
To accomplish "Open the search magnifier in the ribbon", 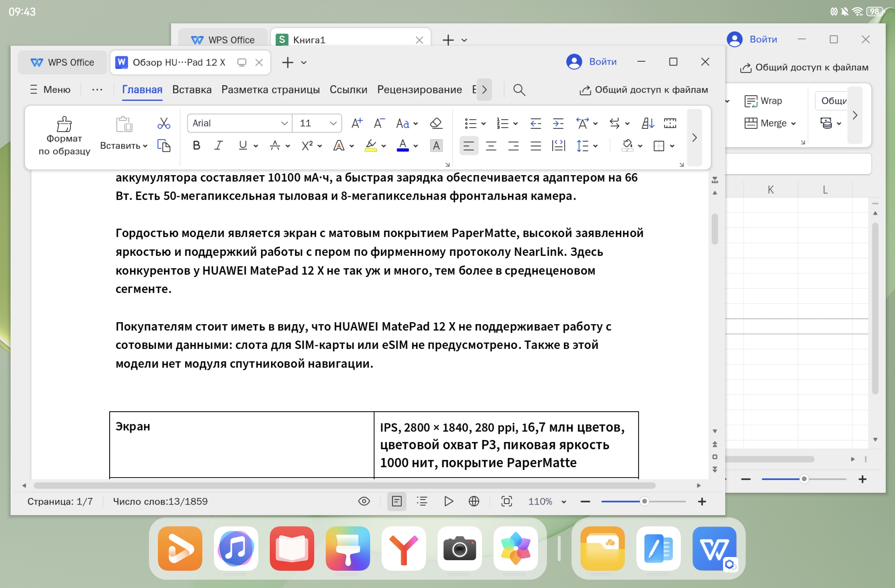I will [x=519, y=90].
